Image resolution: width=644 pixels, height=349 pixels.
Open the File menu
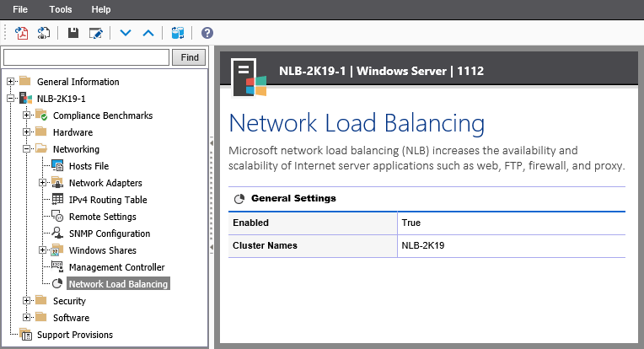(20, 9)
